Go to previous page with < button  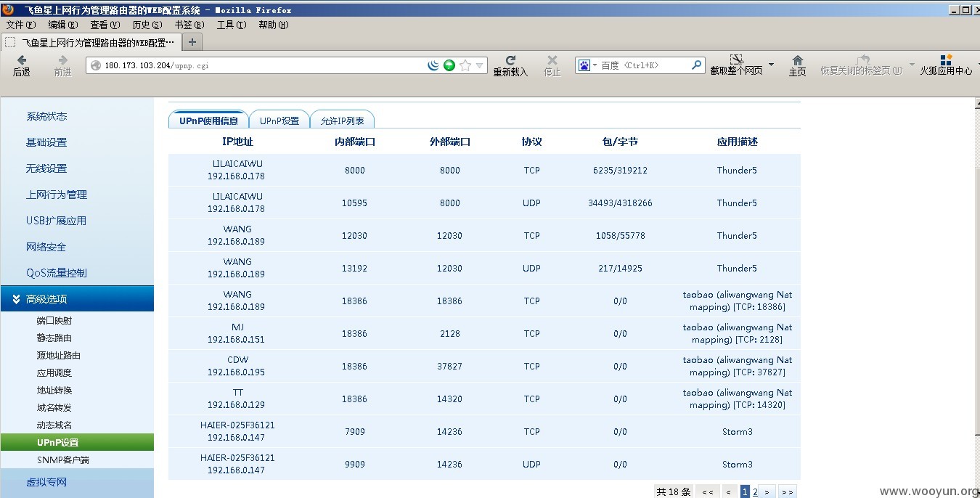(729, 491)
